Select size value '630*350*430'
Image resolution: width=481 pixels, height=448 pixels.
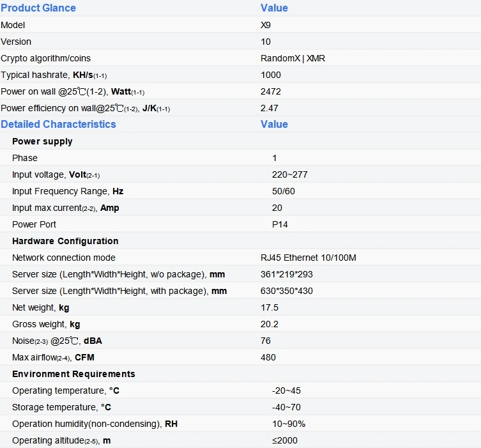point(287,291)
